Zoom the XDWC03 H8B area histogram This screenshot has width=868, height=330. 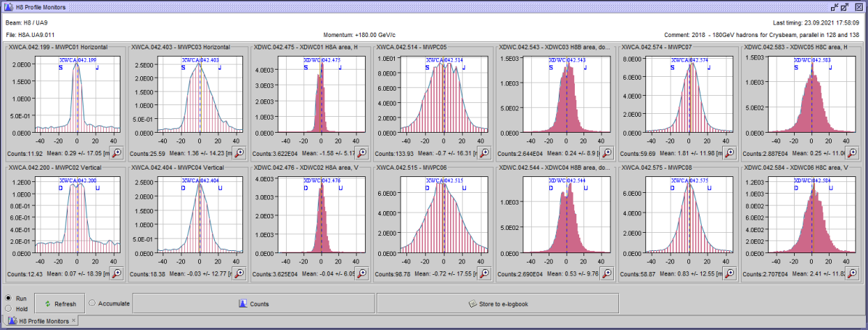point(607,153)
